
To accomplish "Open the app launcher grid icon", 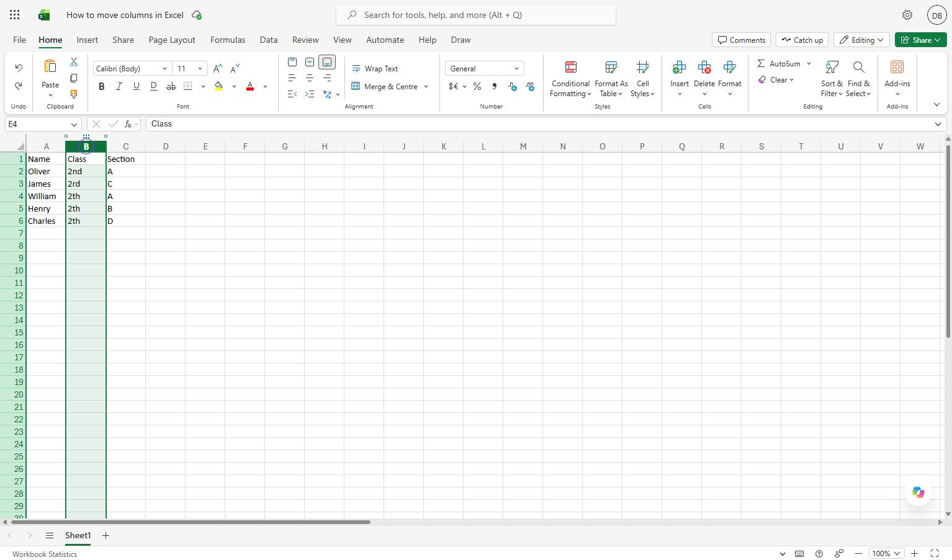I will click(x=15, y=15).
